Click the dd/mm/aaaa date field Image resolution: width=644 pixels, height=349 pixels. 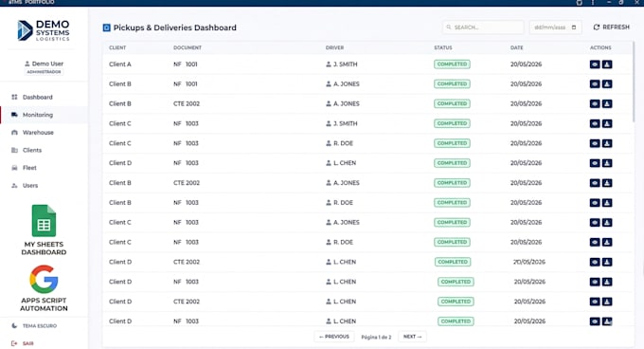pyautogui.click(x=555, y=28)
